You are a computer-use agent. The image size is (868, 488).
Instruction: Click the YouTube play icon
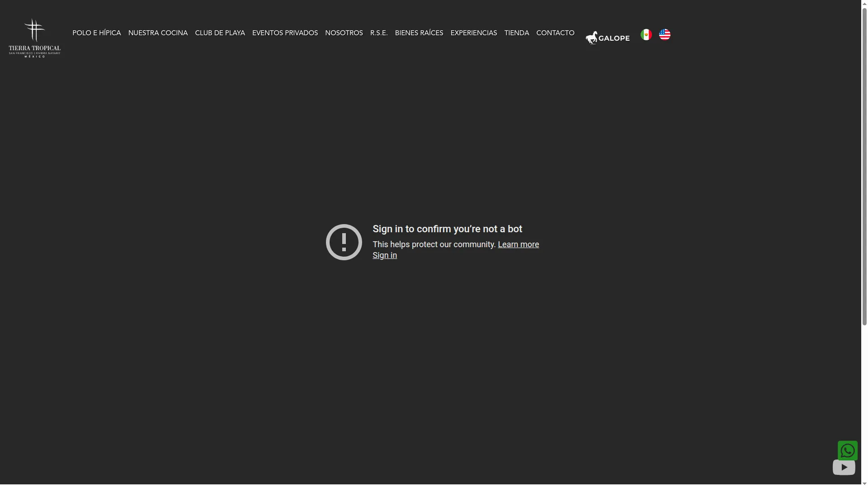(x=844, y=467)
